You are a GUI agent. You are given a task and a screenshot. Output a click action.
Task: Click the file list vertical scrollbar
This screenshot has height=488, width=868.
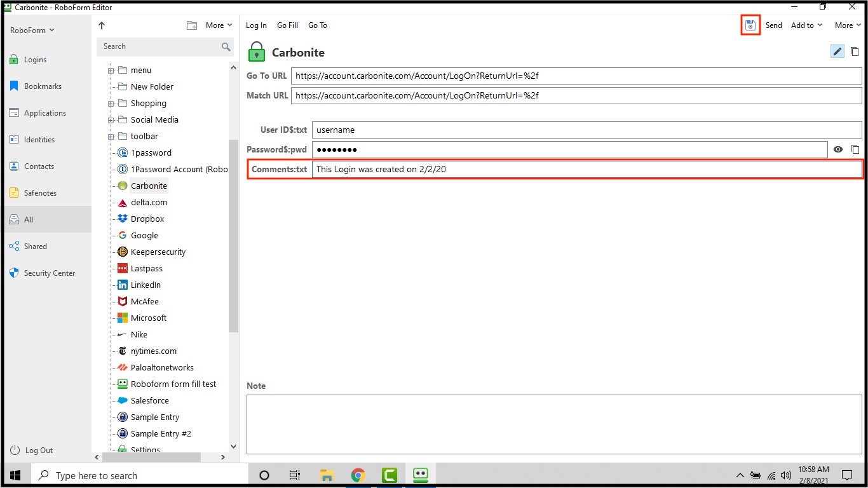click(x=233, y=235)
